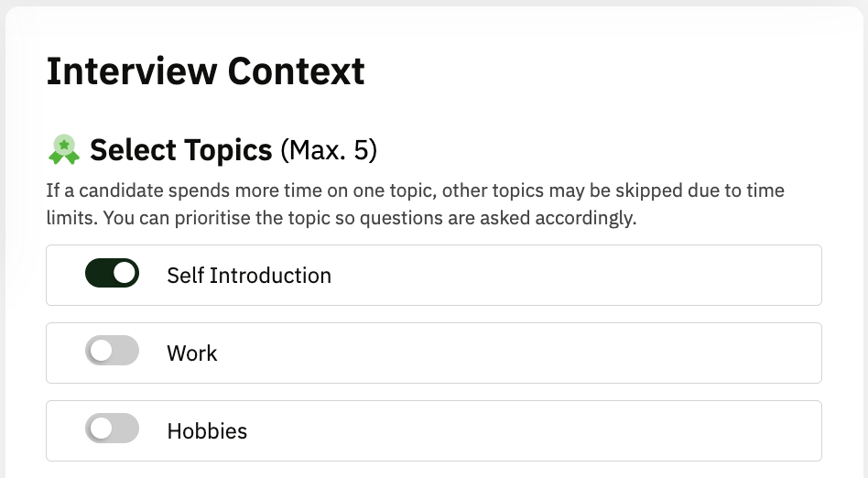Click the green medal ribbon icon

pos(64,149)
